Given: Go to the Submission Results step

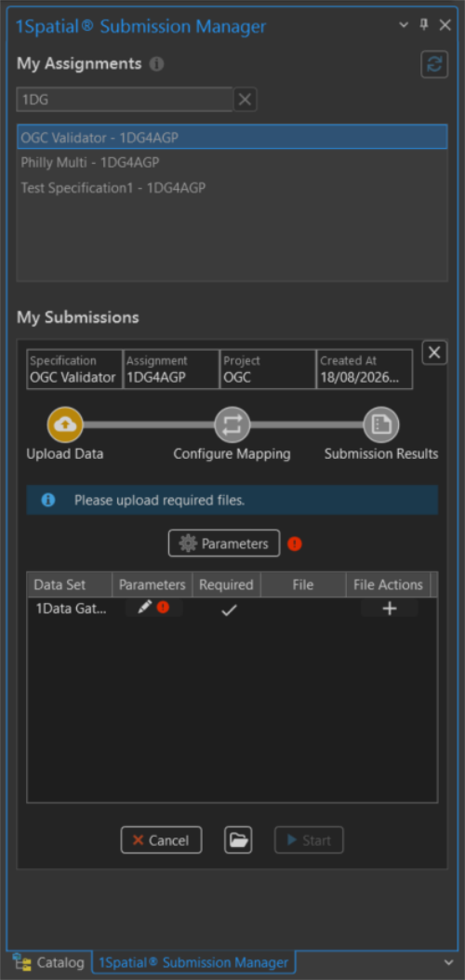Looking at the screenshot, I should pyautogui.click(x=380, y=425).
